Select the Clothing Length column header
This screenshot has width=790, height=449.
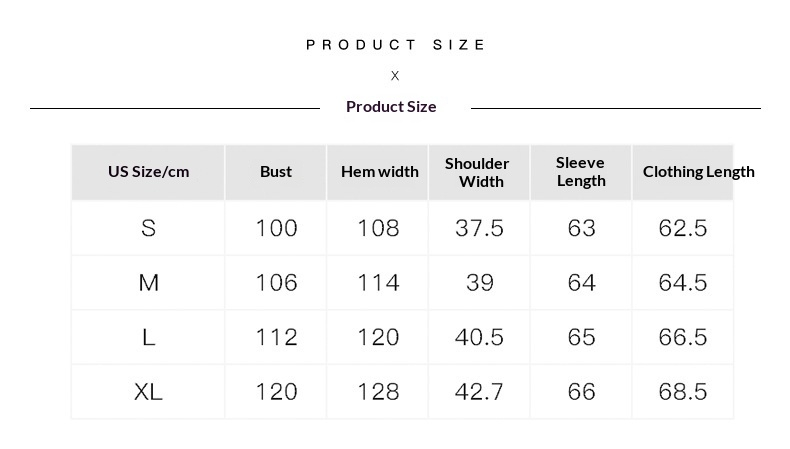click(698, 172)
